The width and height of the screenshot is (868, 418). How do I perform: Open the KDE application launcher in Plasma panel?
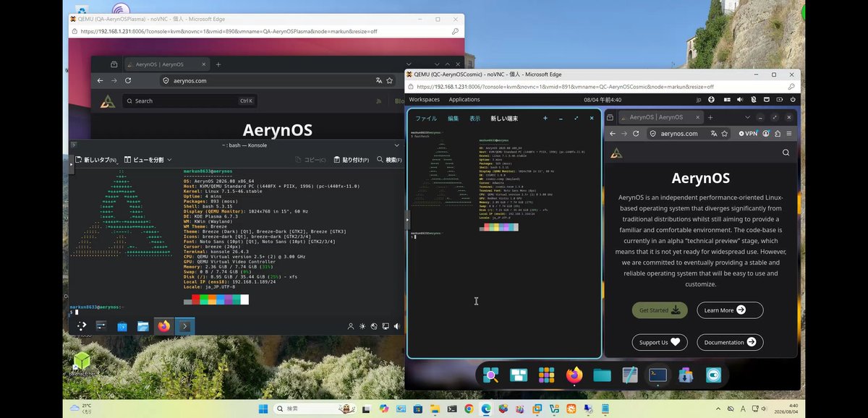(x=82, y=327)
